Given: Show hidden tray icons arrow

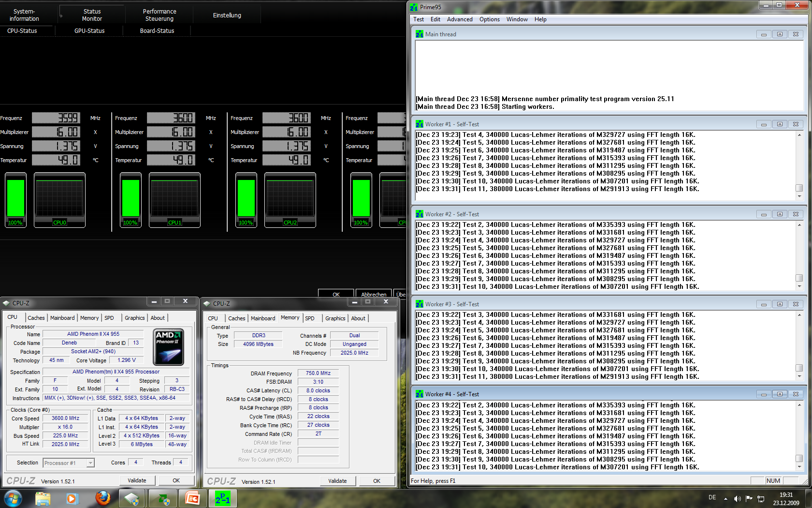Looking at the screenshot, I should click(725, 498).
